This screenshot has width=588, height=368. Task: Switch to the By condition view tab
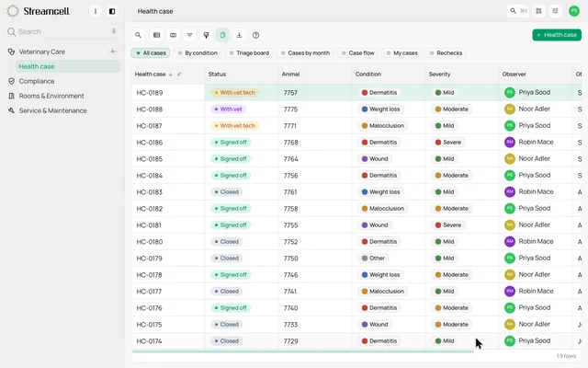tap(198, 53)
